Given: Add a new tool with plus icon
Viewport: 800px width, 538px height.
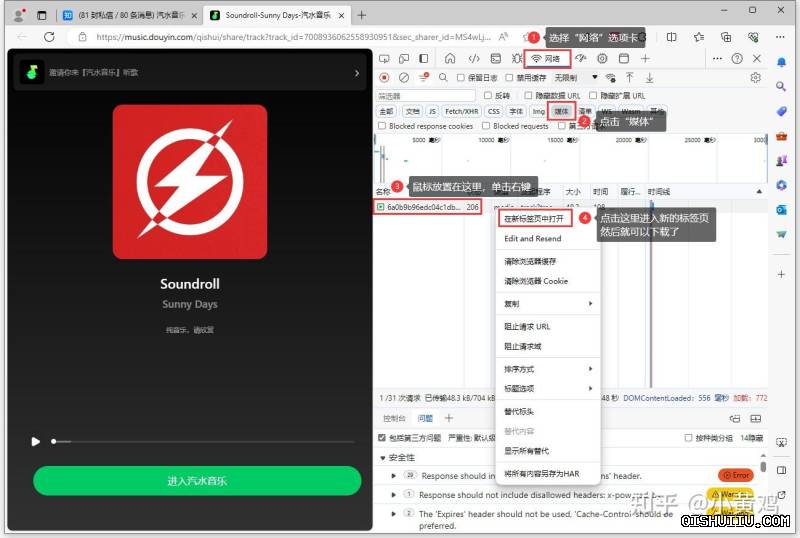Looking at the screenshot, I should 645,59.
